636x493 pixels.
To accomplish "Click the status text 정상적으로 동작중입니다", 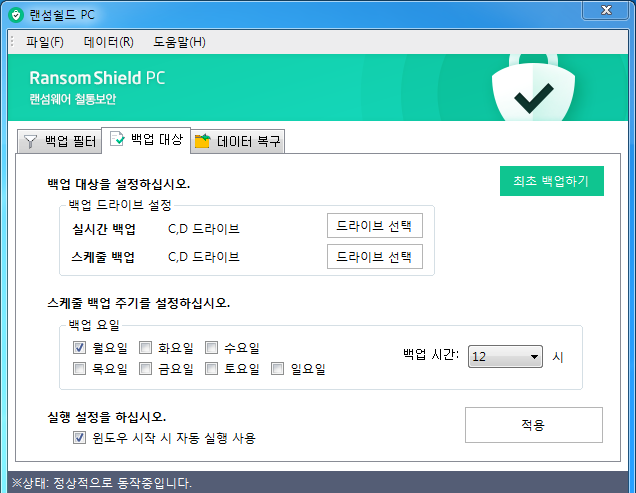I will (x=122, y=483).
